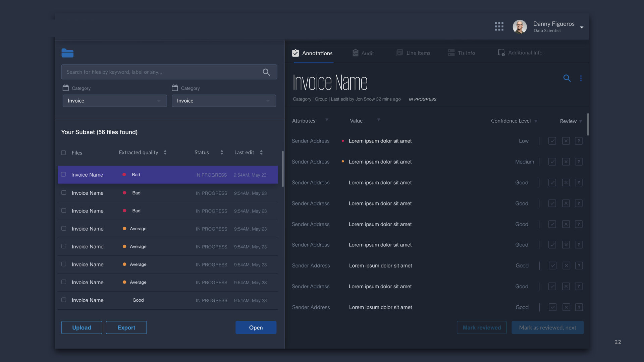Flag the Low confidence row with question mark
This screenshot has height=362, width=644.
point(579,141)
